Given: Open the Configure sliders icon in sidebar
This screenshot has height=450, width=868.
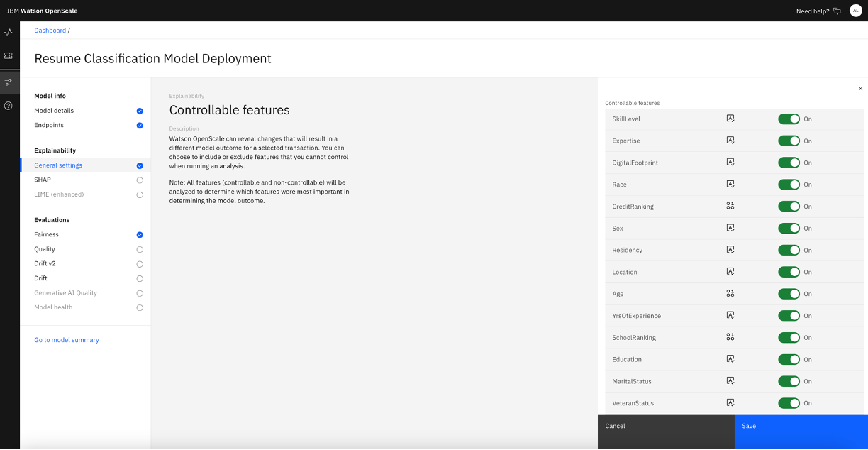Looking at the screenshot, I should (9, 83).
